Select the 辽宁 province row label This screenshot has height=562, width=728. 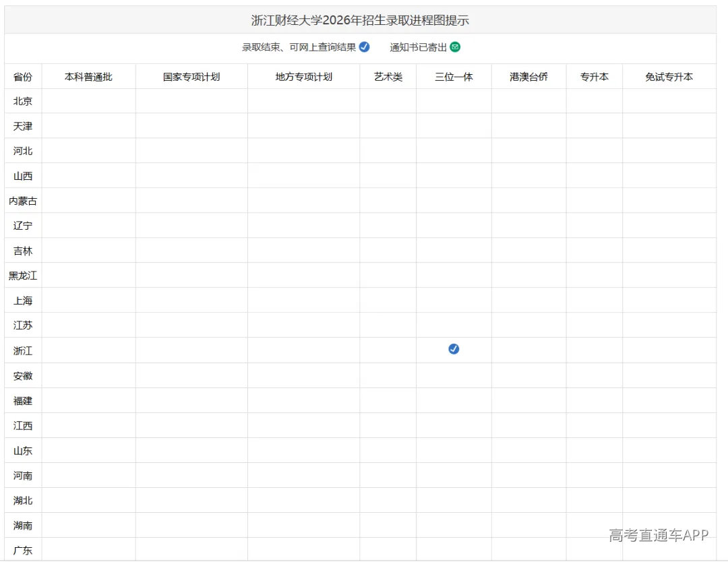23,226
